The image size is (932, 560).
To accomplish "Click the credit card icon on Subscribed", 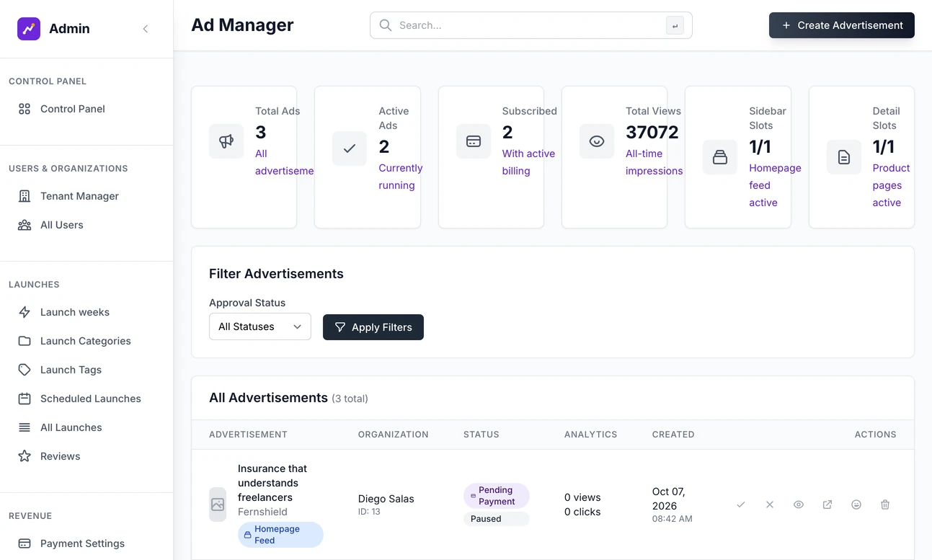I will (474, 141).
